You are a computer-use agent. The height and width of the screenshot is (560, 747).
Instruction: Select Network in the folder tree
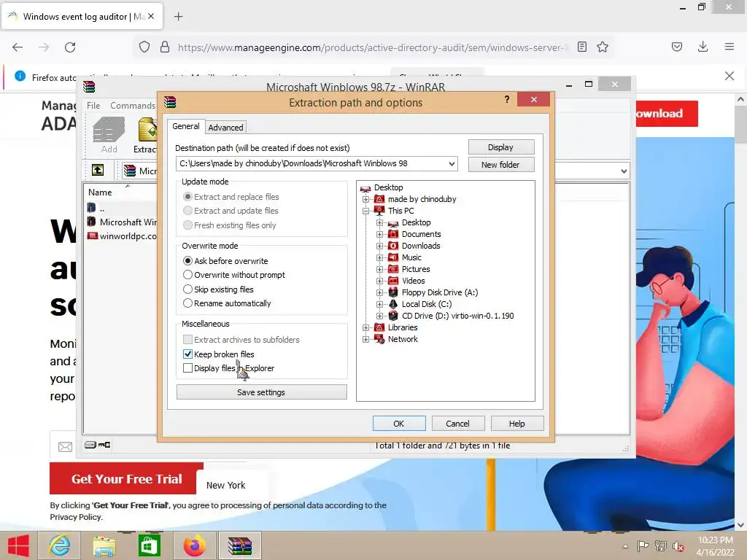[403, 339]
